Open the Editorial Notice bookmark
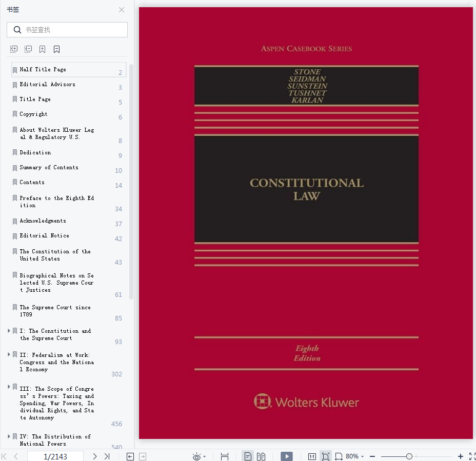This screenshot has width=476, height=461. [44, 236]
